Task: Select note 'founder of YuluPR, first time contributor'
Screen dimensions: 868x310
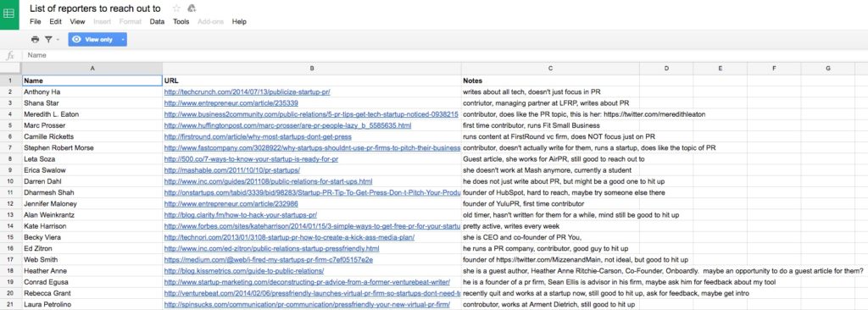Action: pyautogui.click(x=550, y=204)
